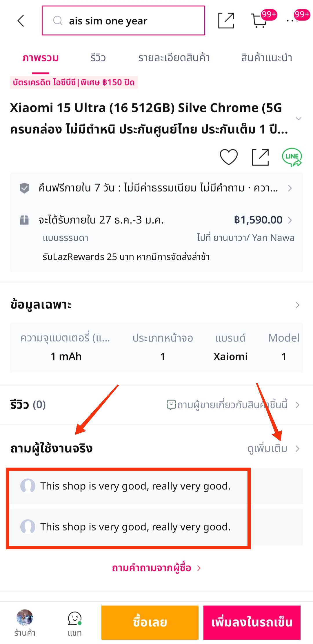Switch to the รีวิว tab

pyautogui.click(x=98, y=58)
